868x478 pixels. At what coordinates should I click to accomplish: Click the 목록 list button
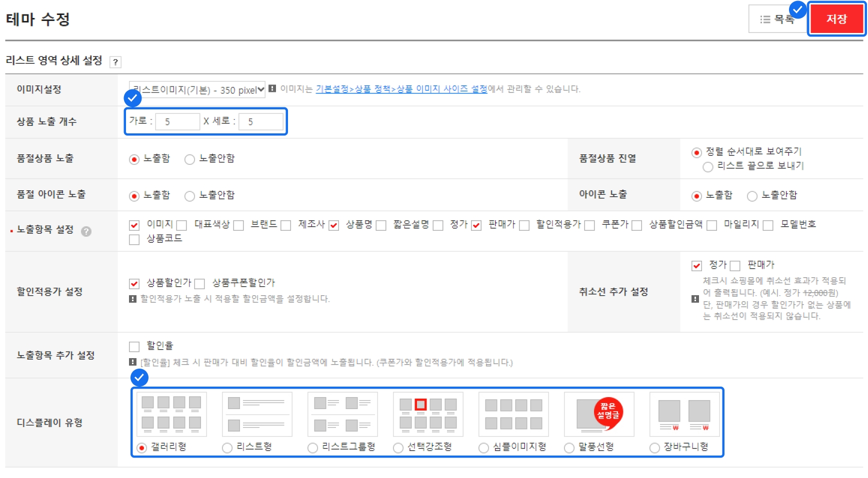point(776,19)
